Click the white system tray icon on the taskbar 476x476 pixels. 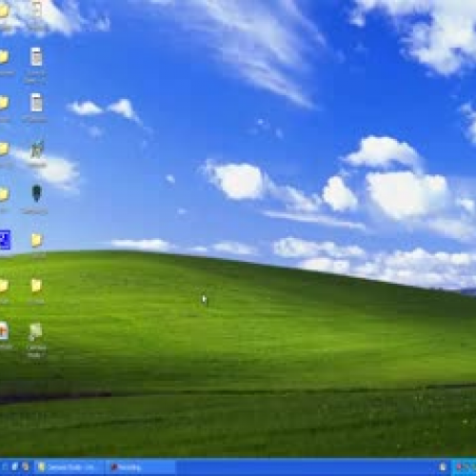(443, 467)
